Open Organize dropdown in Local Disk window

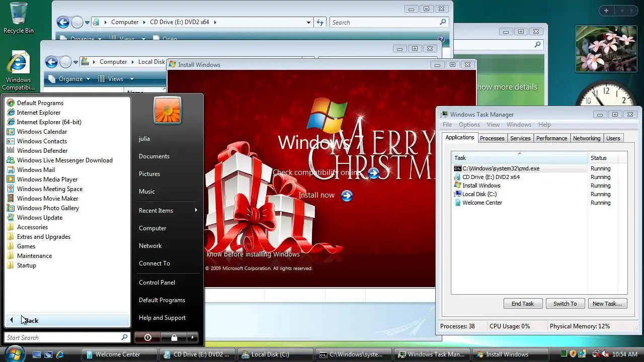pos(69,79)
